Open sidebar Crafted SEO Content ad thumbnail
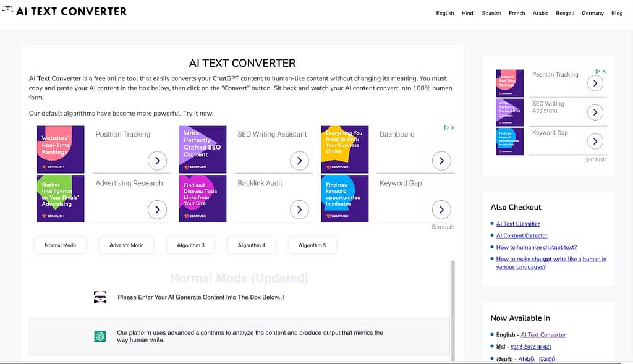This screenshot has width=633, height=364. tap(509, 112)
